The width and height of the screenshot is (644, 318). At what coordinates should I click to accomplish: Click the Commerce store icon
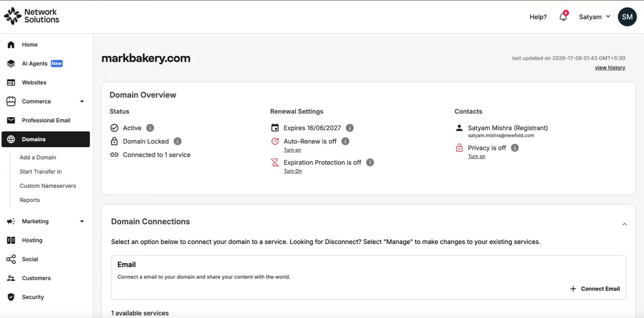[11, 101]
